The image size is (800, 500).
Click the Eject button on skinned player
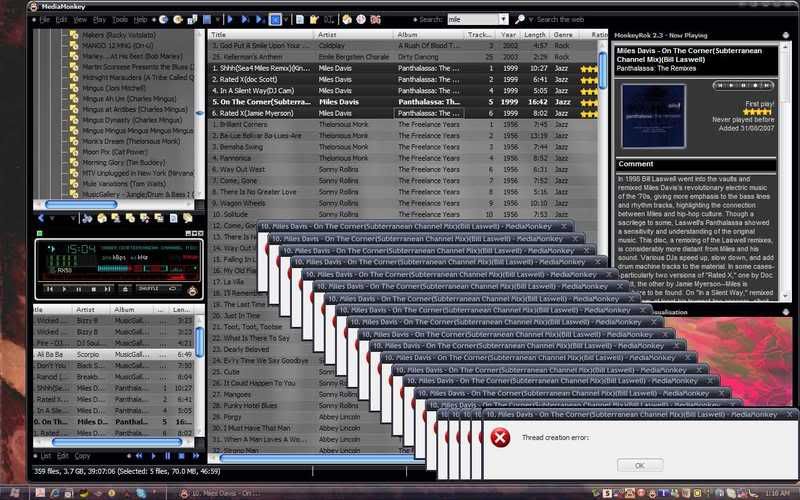(x=124, y=289)
